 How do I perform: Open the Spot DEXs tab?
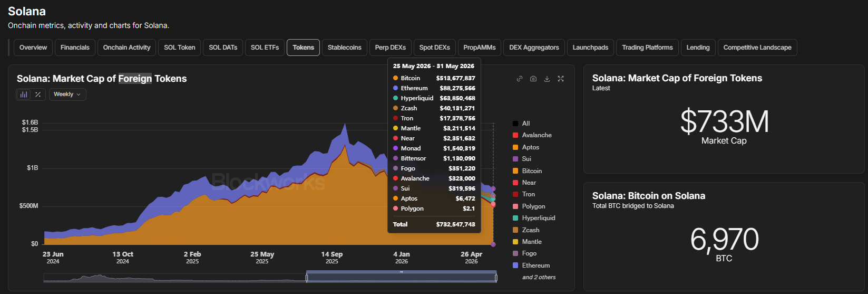(x=435, y=48)
